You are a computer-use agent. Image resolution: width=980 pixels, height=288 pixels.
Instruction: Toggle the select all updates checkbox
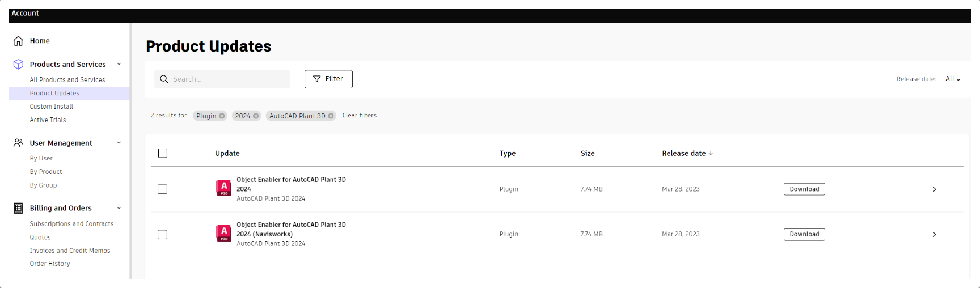163,153
